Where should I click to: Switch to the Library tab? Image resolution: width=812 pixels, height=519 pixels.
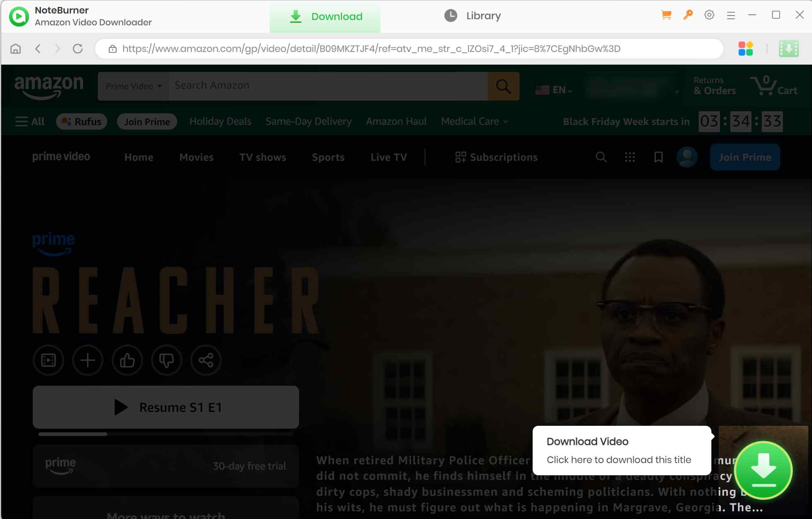coord(472,15)
